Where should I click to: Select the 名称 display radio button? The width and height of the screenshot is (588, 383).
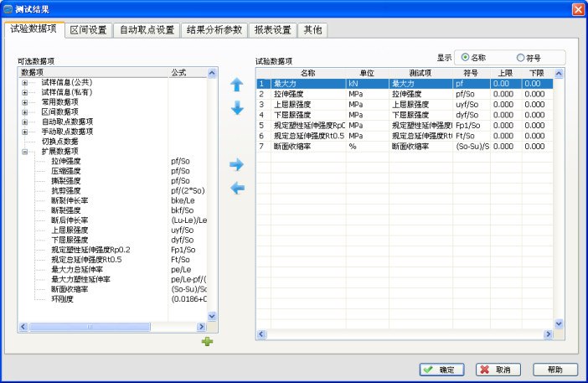[x=466, y=58]
